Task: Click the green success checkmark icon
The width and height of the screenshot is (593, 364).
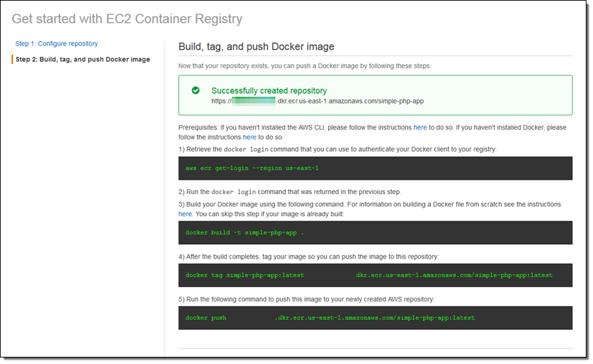Action: [195, 91]
